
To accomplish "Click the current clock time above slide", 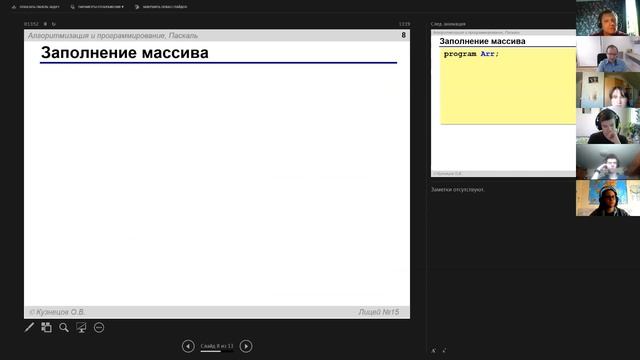I will (404, 24).
